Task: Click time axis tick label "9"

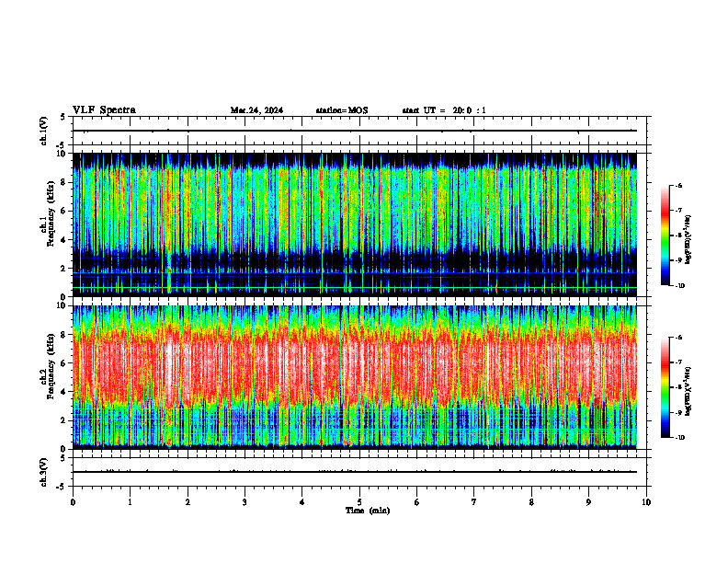Action: pyautogui.click(x=589, y=502)
